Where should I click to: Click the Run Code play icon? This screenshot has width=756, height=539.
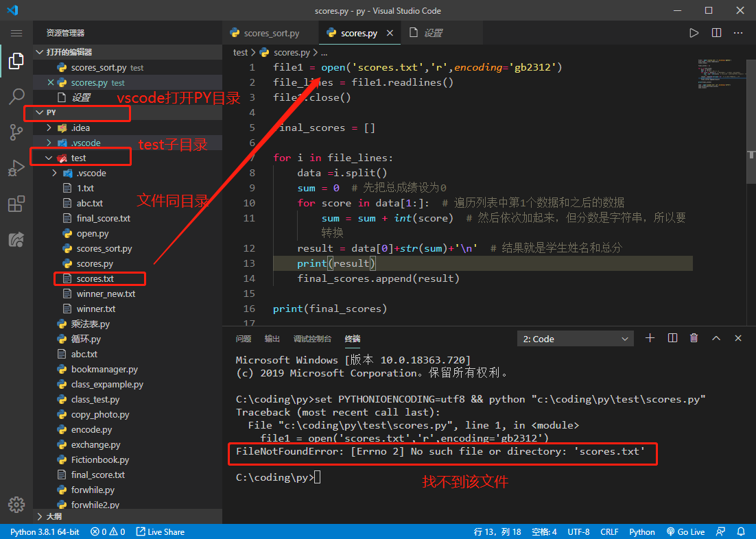tap(694, 33)
